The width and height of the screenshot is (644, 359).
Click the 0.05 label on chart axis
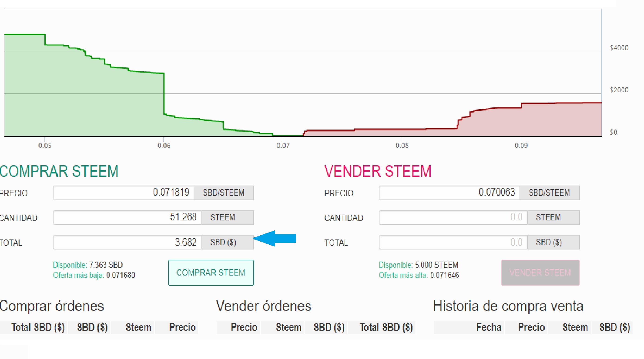(45, 146)
